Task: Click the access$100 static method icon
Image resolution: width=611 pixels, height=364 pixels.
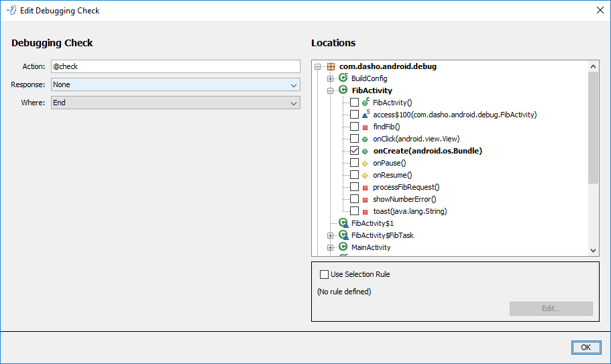Action: 366,115
